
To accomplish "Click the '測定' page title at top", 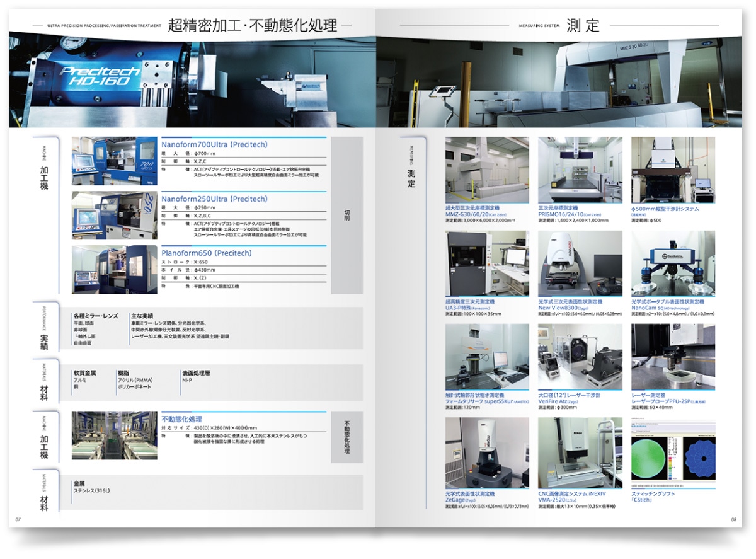I will pos(583,25).
